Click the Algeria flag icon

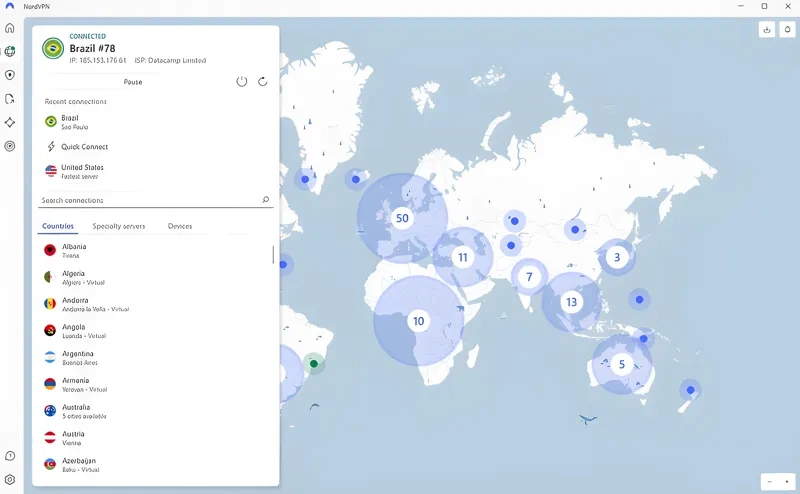[x=50, y=277]
